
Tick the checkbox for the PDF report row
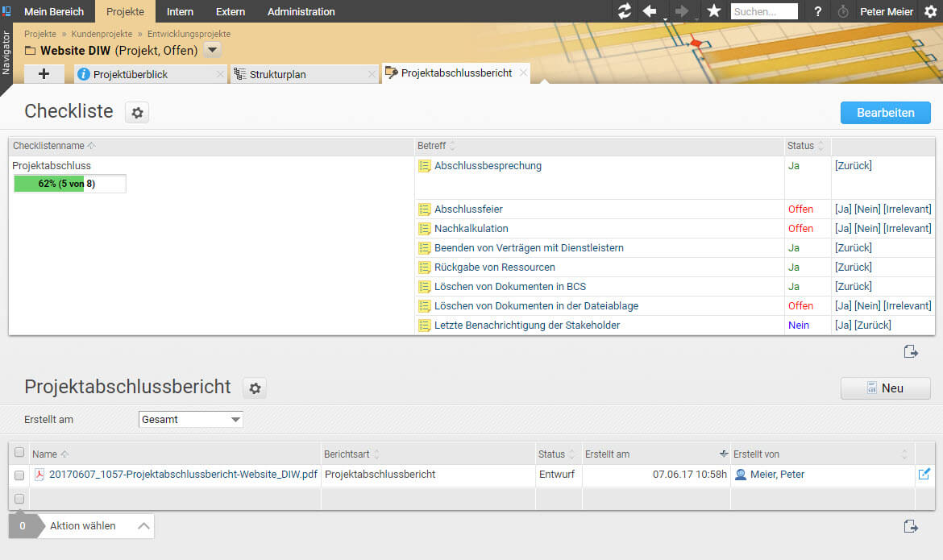click(19, 475)
